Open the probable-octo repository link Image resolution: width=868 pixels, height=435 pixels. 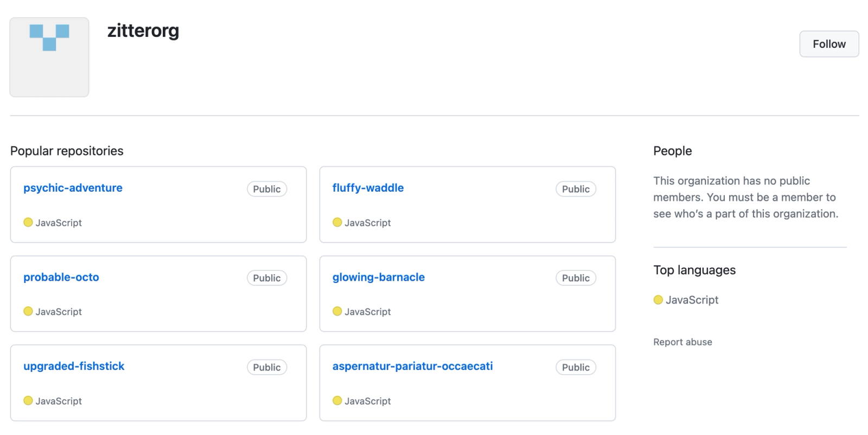[x=61, y=277]
